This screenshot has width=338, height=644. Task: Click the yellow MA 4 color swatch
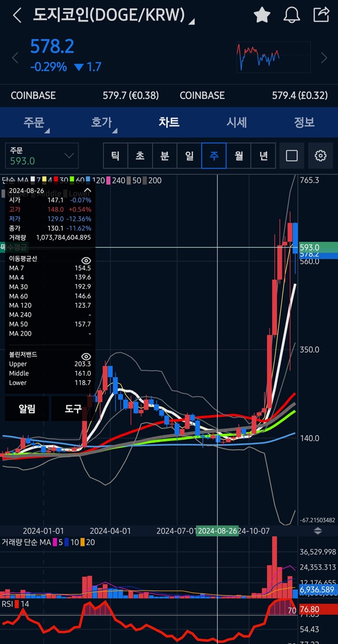[x=44, y=180]
